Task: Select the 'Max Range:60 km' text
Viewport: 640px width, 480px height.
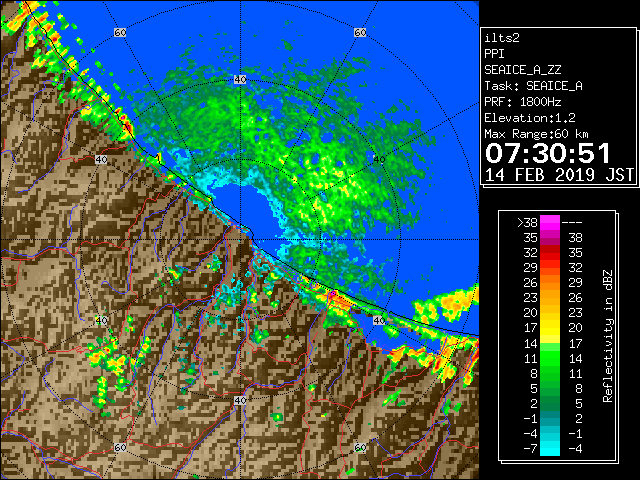Action: (x=536, y=134)
